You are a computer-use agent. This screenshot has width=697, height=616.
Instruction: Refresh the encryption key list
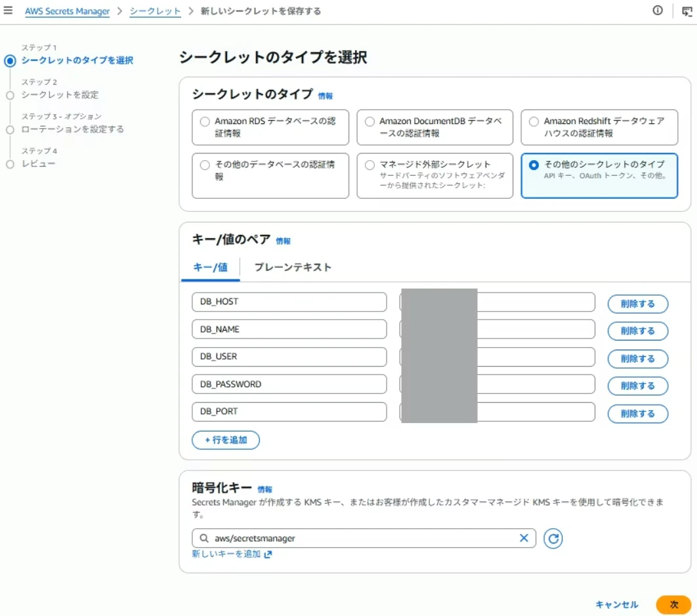tap(553, 538)
